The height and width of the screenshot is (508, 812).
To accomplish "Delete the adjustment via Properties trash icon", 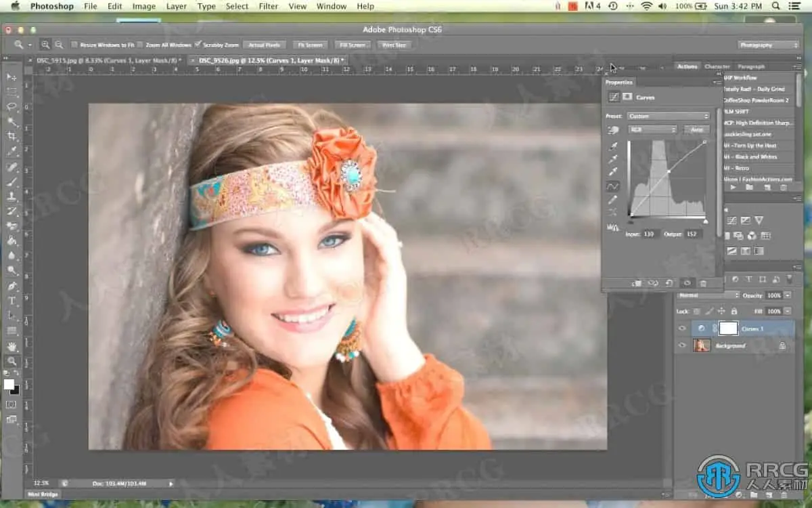I will click(703, 283).
